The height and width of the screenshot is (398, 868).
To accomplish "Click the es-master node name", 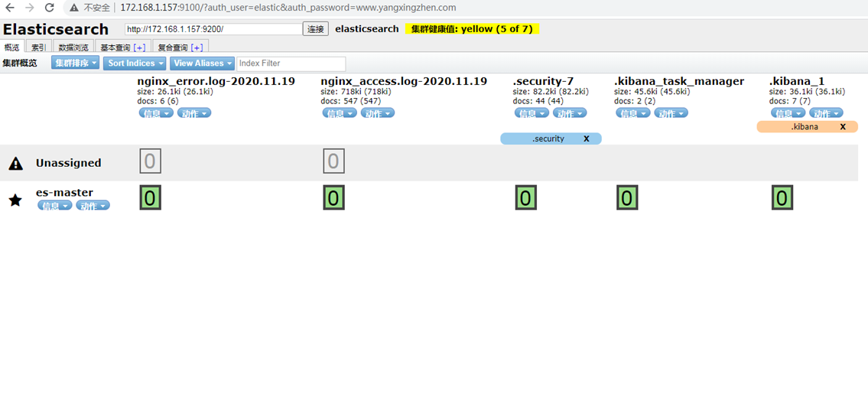I will (64, 192).
